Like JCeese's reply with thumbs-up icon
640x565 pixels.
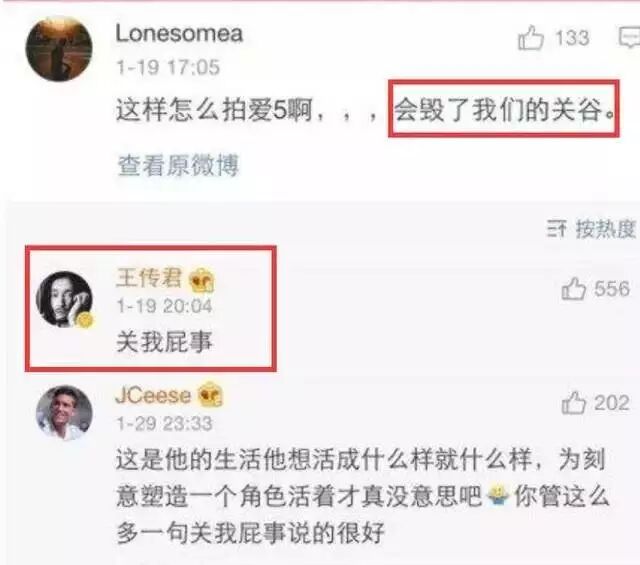[574, 403]
